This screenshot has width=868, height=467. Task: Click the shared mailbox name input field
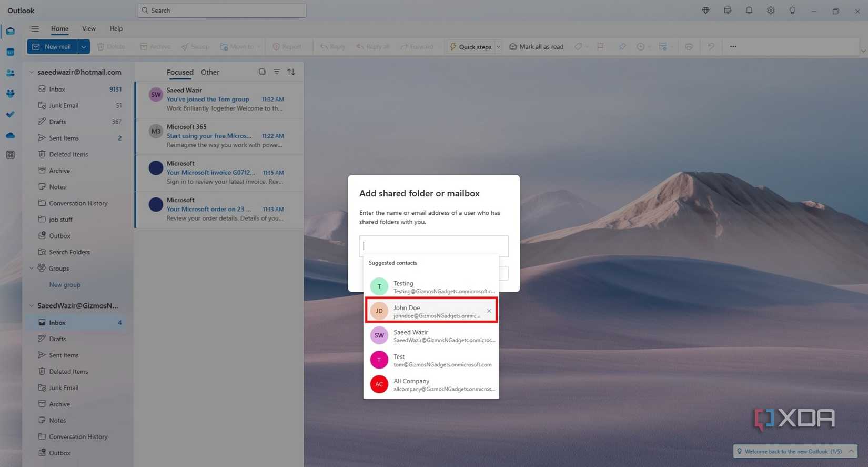point(434,246)
